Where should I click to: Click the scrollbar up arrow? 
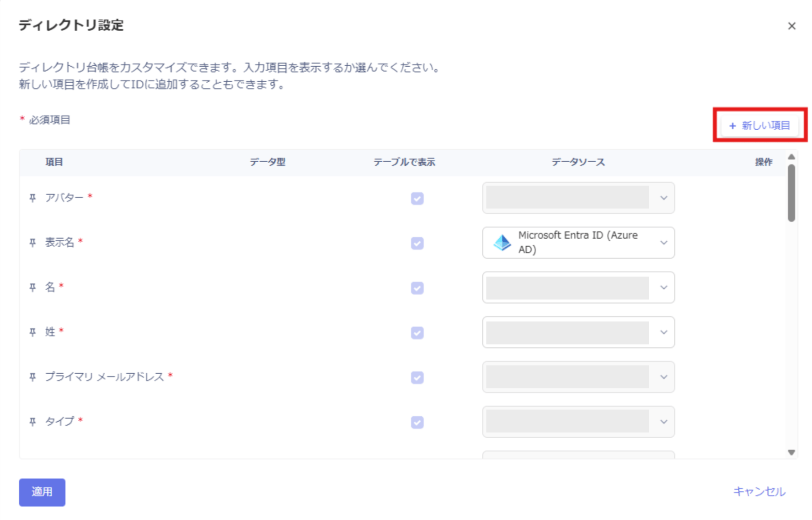(791, 157)
